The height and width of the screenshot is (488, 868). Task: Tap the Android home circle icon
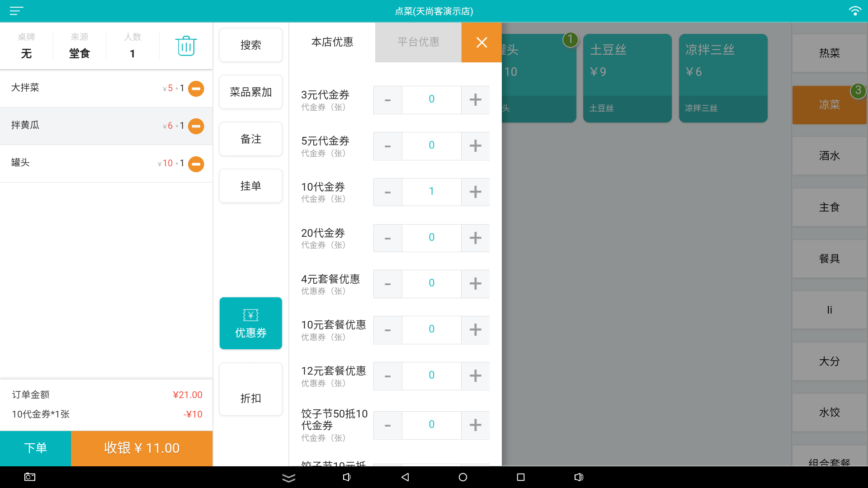point(463,477)
